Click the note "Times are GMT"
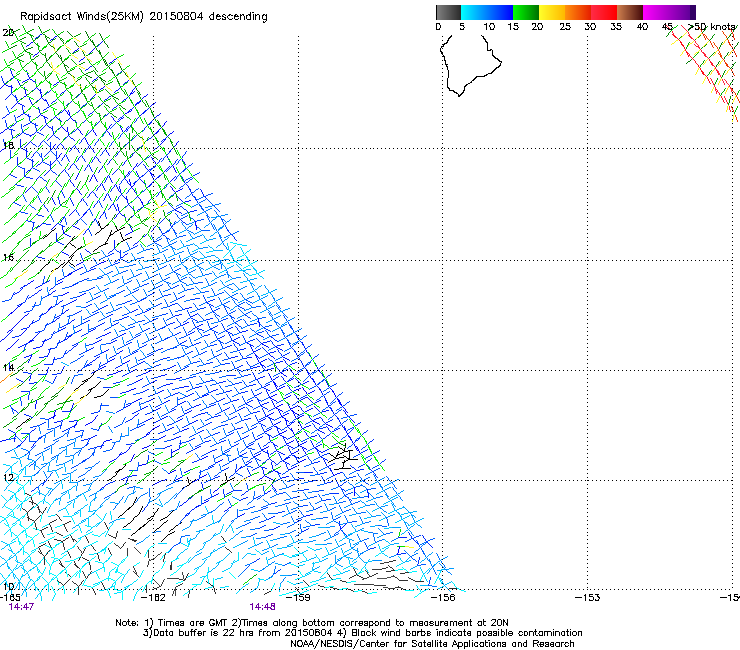Viewport: 740px width, 650px height. [x=193, y=623]
